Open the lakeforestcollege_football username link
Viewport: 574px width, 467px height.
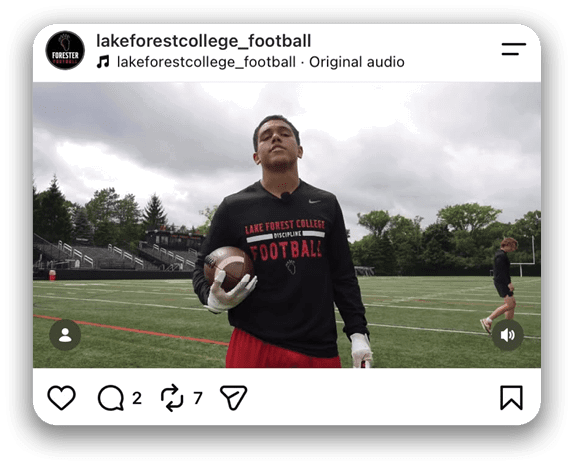click(x=204, y=41)
